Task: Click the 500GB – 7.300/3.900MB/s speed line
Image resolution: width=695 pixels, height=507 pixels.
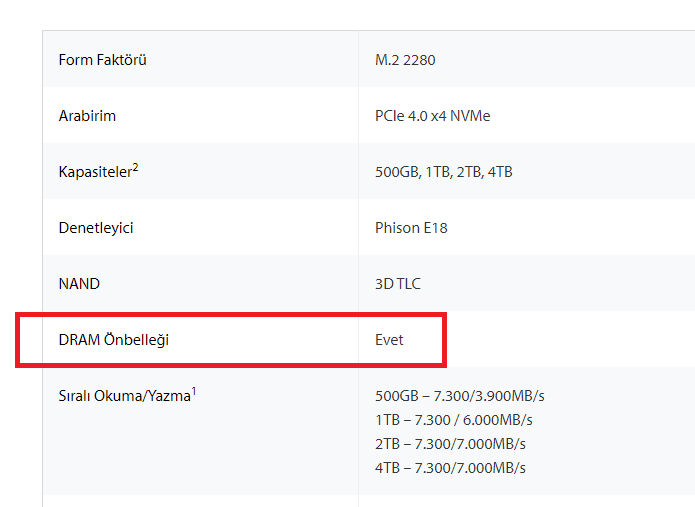Action: click(460, 396)
